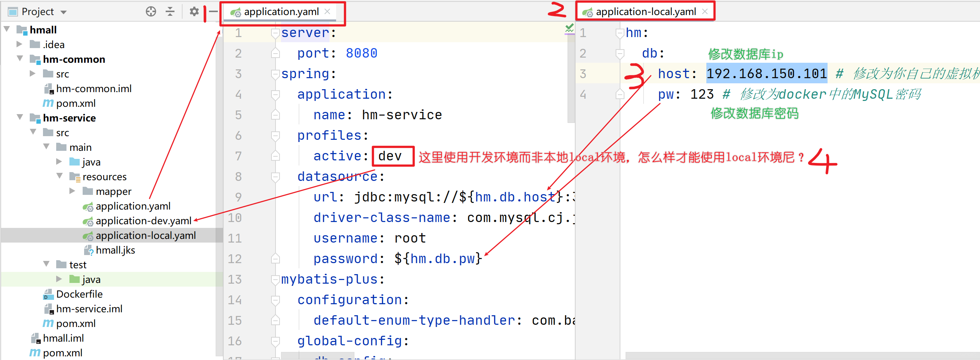The height and width of the screenshot is (360, 980).
Task: Collapse the hmall root project node
Action: click(7, 29)
